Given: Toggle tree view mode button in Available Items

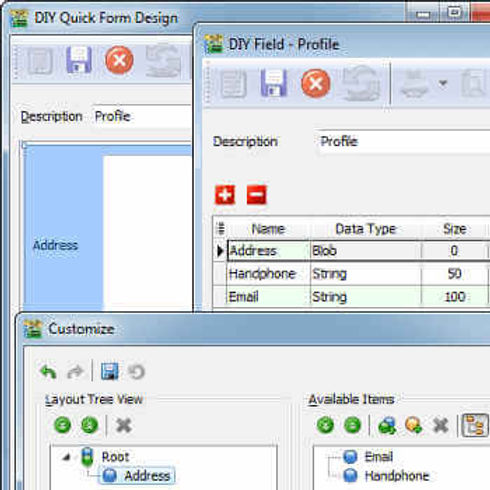Looking at the screenshot, I should pos(475,425).
